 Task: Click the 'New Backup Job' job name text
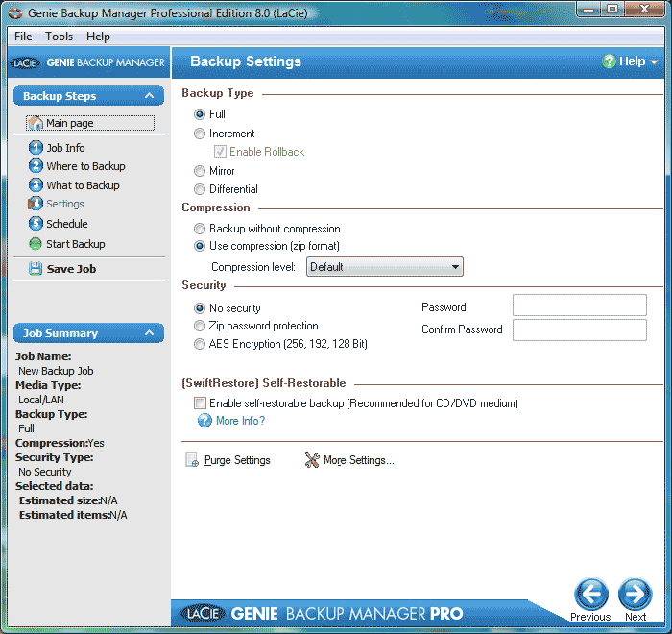pos(56,371)
